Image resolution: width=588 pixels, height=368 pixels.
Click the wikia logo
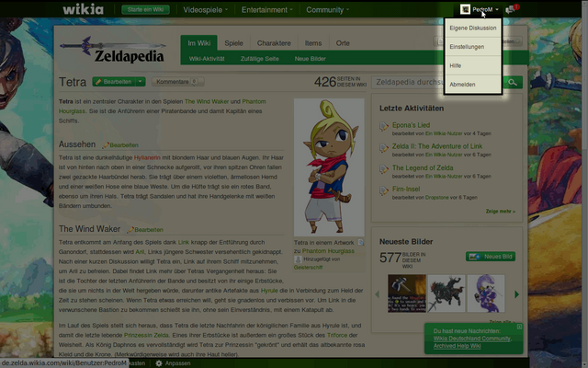click(x=84, y=9)
